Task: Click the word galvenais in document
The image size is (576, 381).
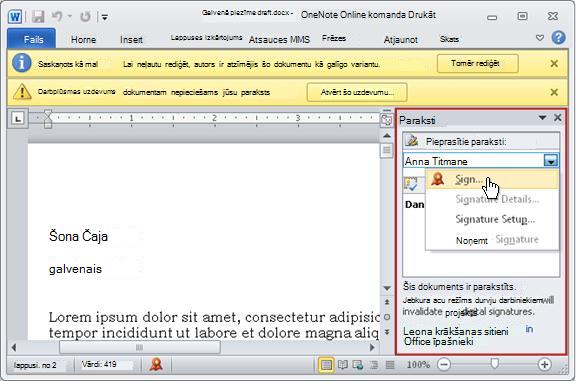Action: click(75, 269)
